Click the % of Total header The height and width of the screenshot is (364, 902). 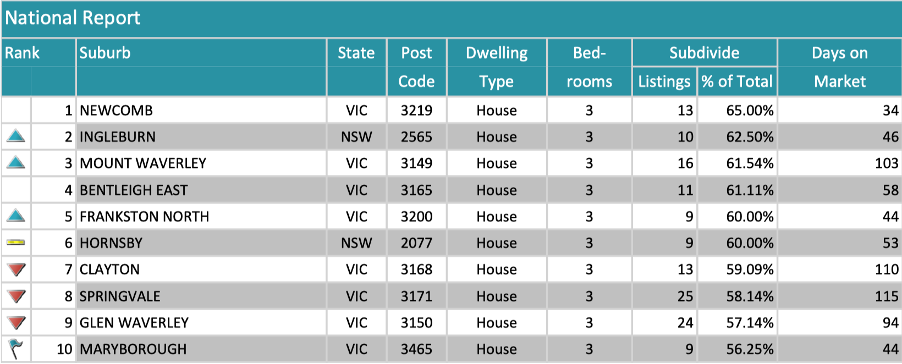click(x=737, y=81)
